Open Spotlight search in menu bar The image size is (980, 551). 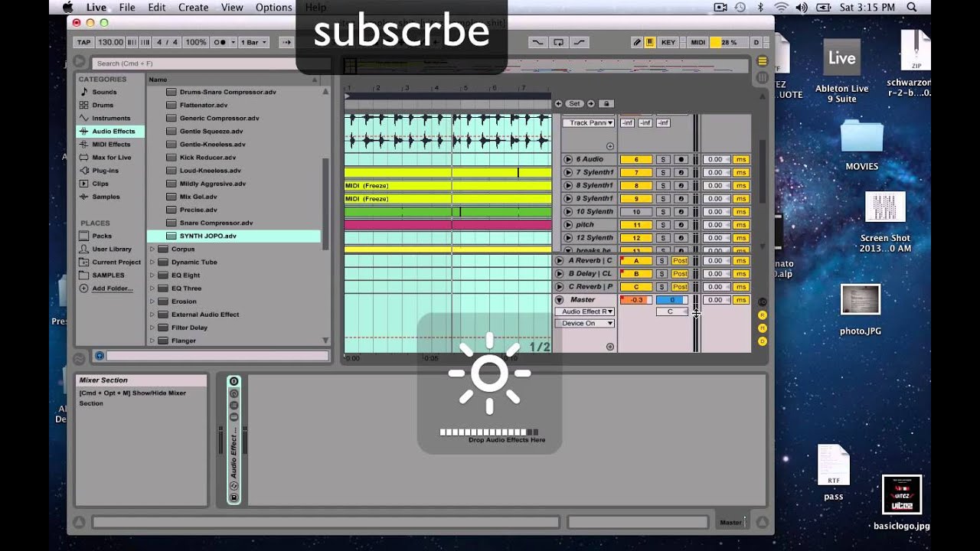point(912,7)
